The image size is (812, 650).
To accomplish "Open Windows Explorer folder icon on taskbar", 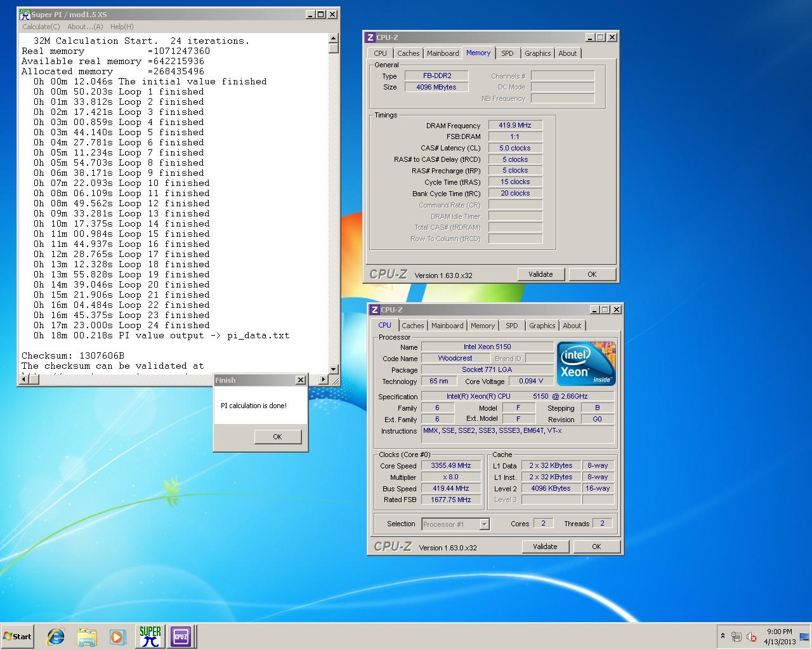I will point(87,637).
